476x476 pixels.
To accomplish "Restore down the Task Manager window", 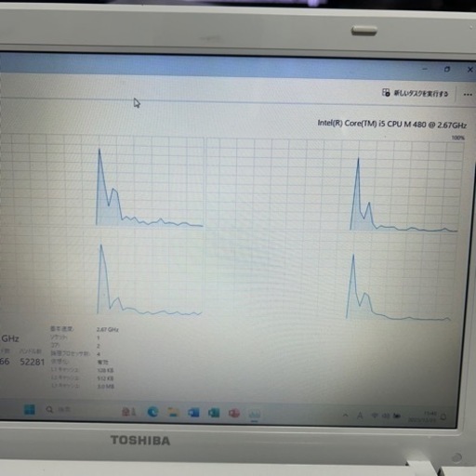I will [x=446, y=70].
